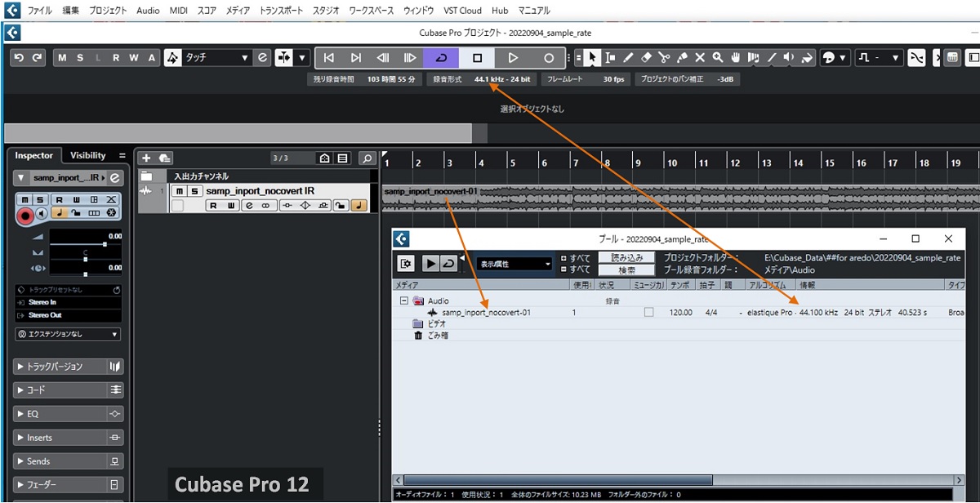
Task: Select the Stereo Out output routing
Action: [69, 314]
